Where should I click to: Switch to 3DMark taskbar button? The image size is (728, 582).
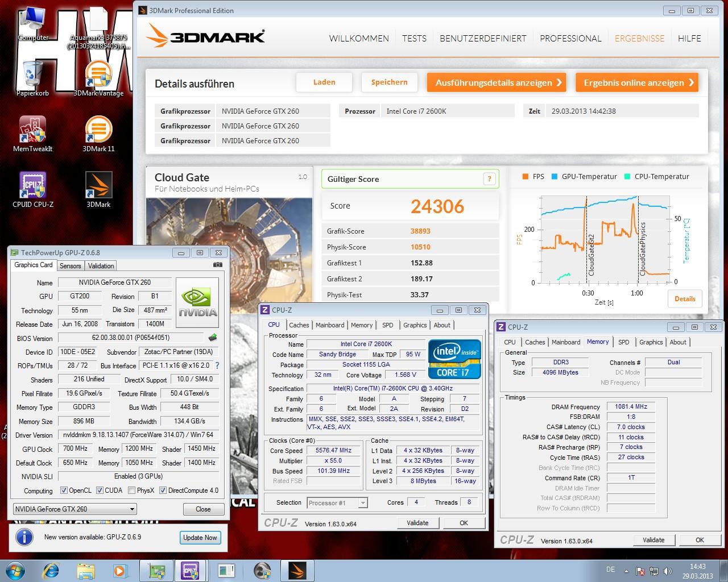click(x=297, y=570)
